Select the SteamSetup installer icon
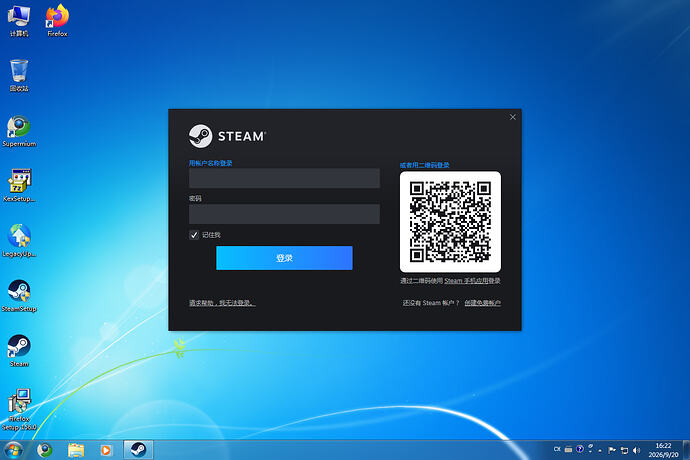The image size is (690, 460). click(x=19, y=296)
